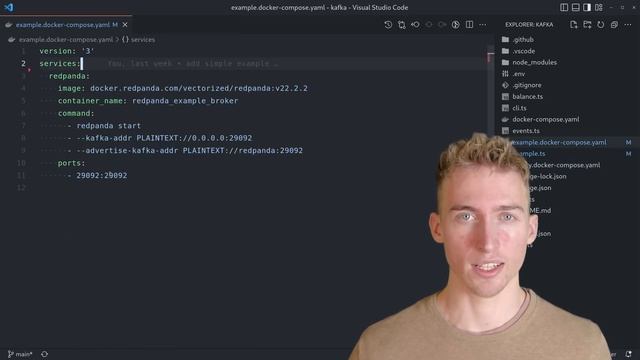Viewport: 640px width, 360px height.
Task: Click the notifications bell in status bar
Action: pyautogui.click(x=629, y=354)
